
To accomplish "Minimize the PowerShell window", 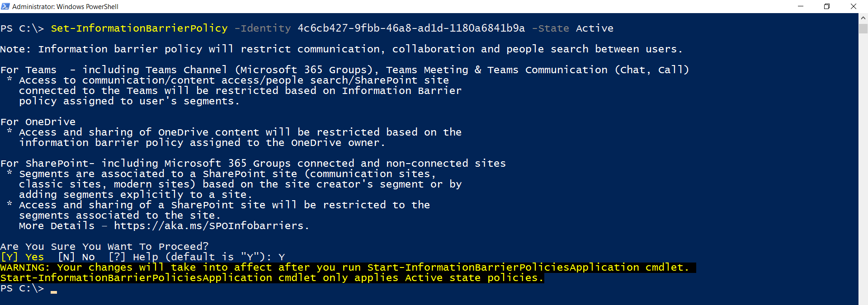I will coord(801,6).
